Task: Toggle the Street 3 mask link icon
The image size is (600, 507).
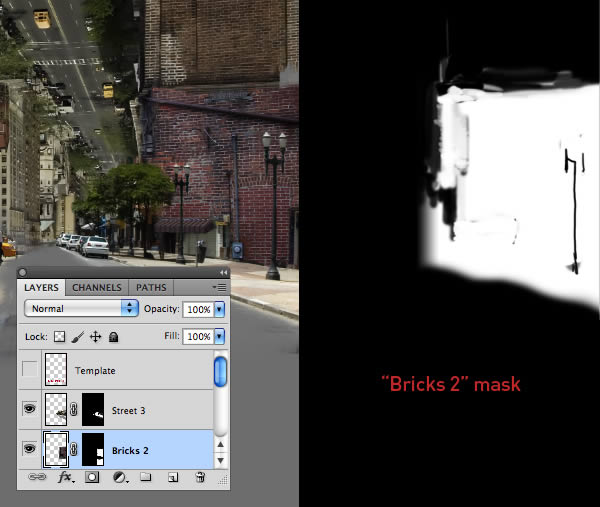Action: coord(74,409)
